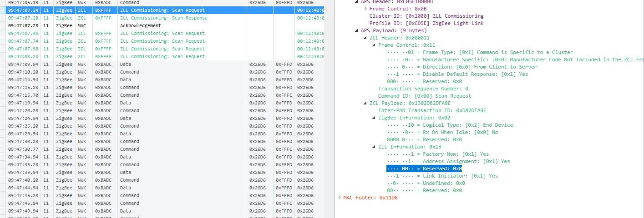Select the 09:47:45.84 Command packet

(x=162, y=203)
